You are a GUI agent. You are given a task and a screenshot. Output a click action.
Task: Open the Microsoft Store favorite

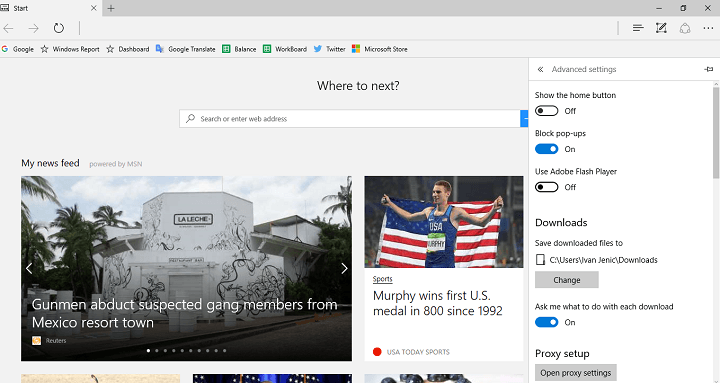380,49
